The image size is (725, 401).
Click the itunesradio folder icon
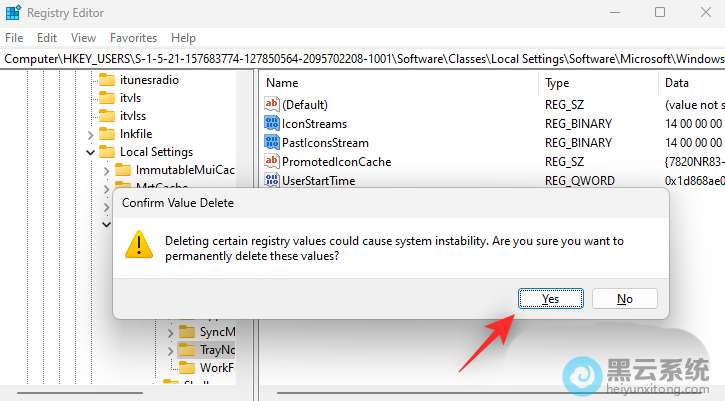click(107, 79)
